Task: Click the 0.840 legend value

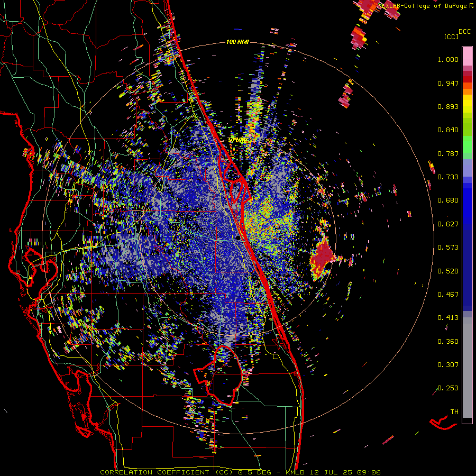Action: pyautogui.click(x=448, y=130)
